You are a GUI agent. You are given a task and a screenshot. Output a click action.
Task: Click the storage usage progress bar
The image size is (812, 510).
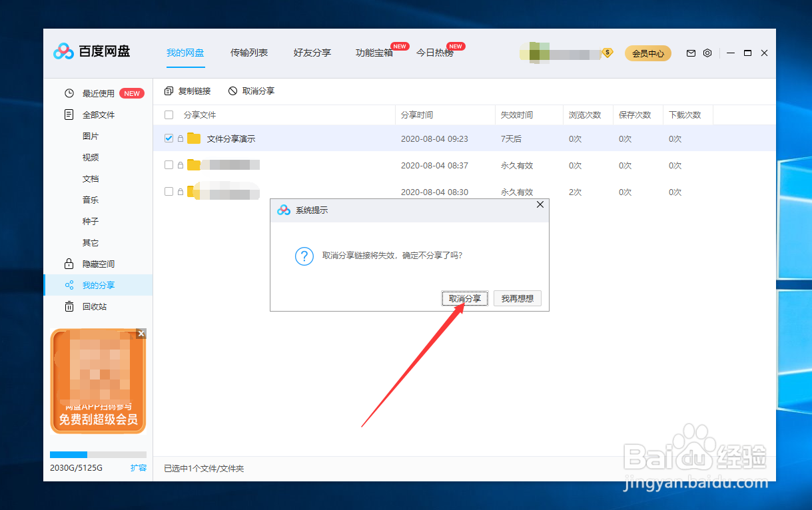(98, 455)
